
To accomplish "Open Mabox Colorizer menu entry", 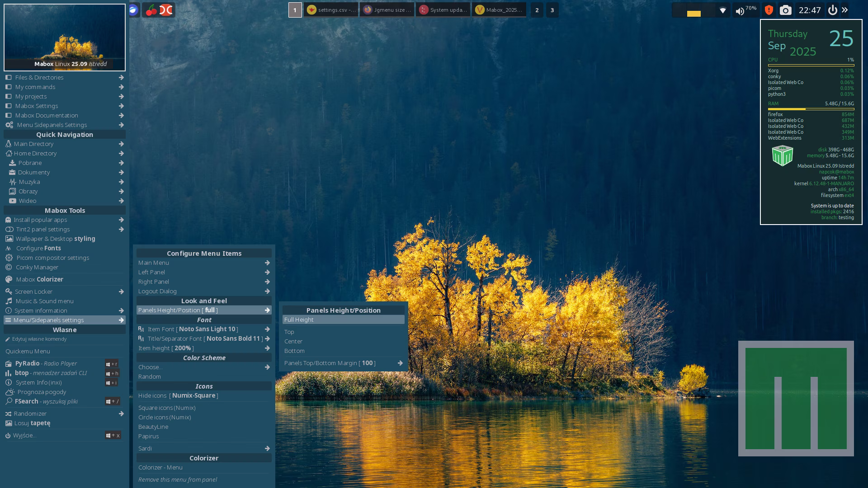I will click(39, 279).
